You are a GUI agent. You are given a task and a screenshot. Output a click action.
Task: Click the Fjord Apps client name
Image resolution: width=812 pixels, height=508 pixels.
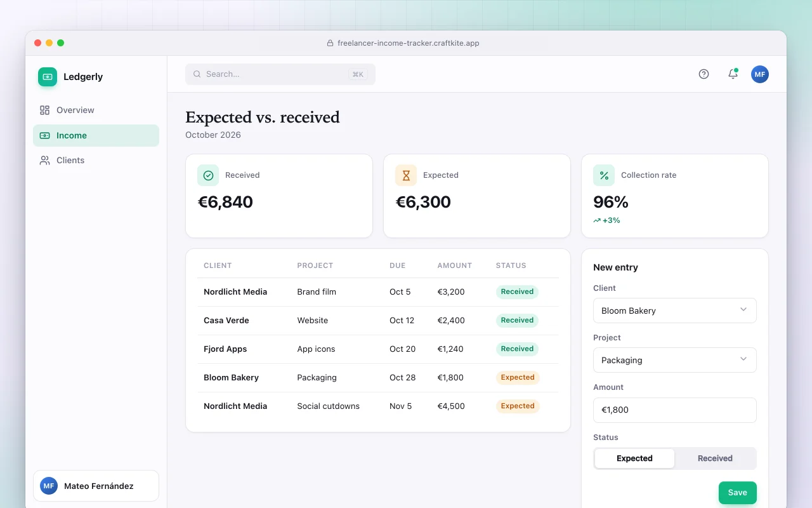click(225, 349)
